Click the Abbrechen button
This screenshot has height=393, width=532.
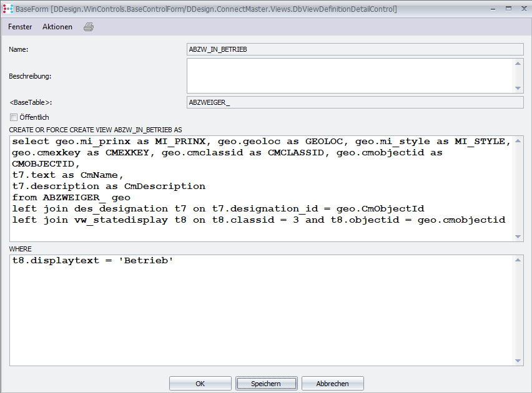332,384
